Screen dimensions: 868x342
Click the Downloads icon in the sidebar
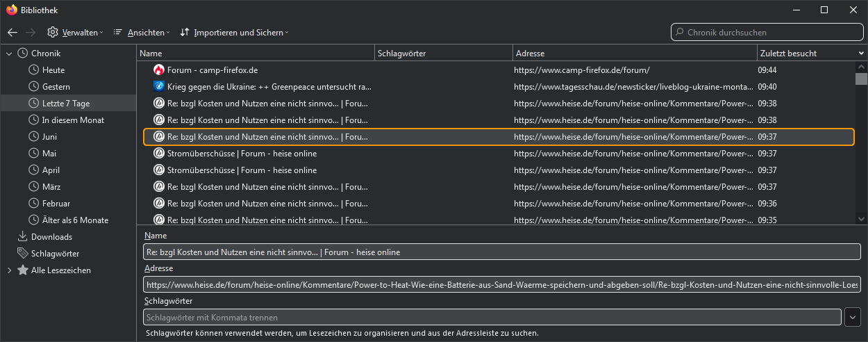[22, 237]
